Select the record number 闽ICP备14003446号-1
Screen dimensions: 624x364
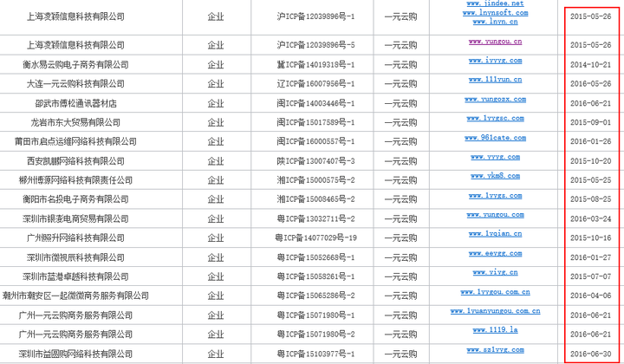[315, 103]
